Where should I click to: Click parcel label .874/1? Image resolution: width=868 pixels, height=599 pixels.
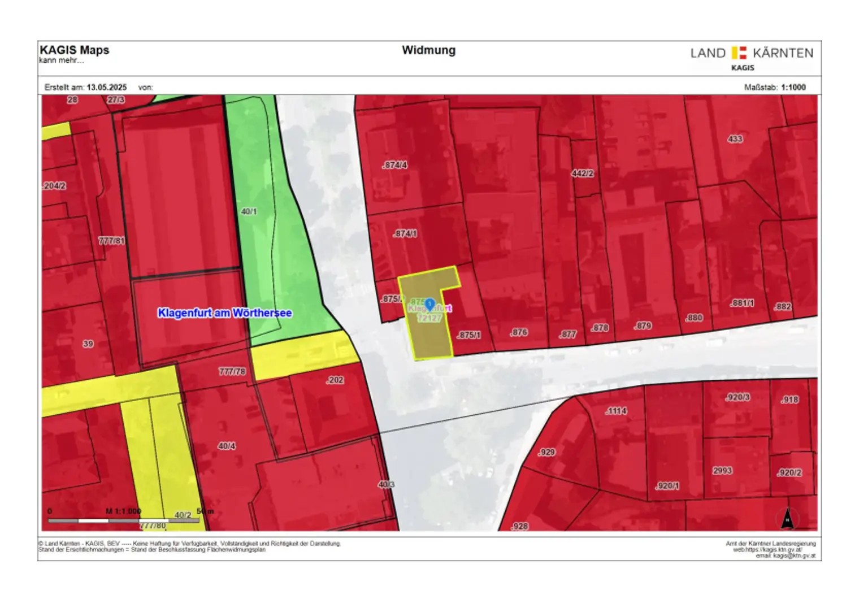(x=405, y=233)
